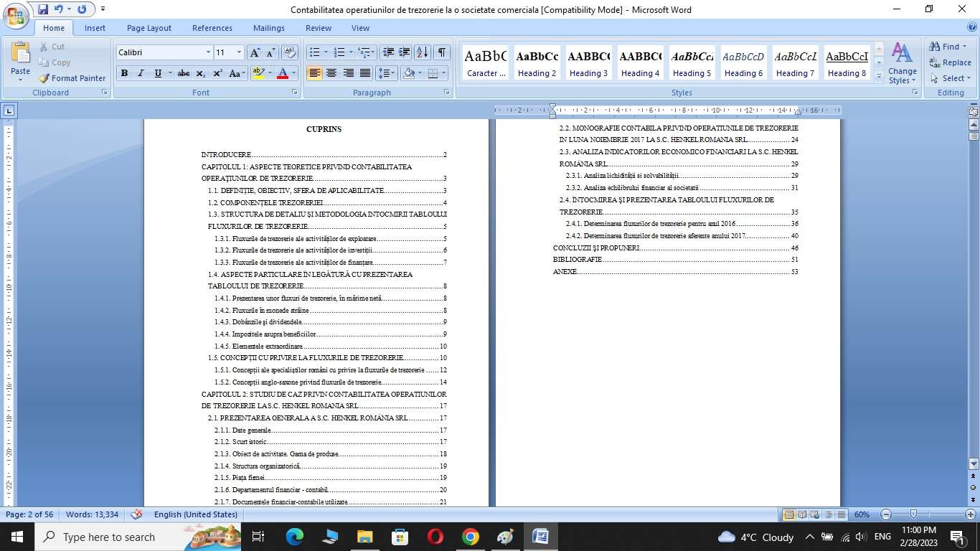
Task: Click the Clear Formatting icon
Action: tap(290, 52)
